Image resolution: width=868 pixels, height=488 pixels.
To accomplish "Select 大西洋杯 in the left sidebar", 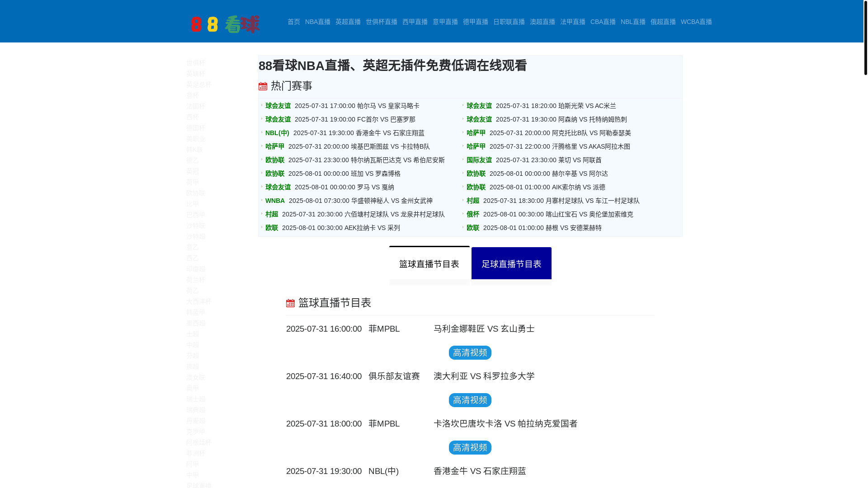I will 199,301.
